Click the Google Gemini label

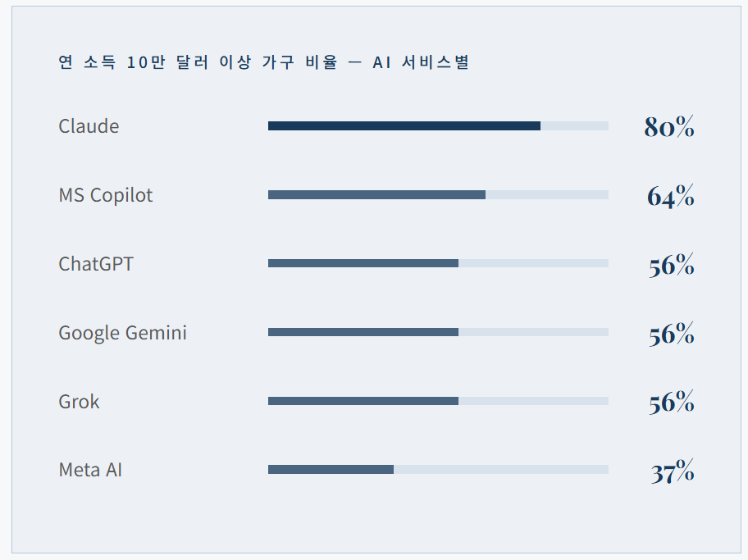122,333
